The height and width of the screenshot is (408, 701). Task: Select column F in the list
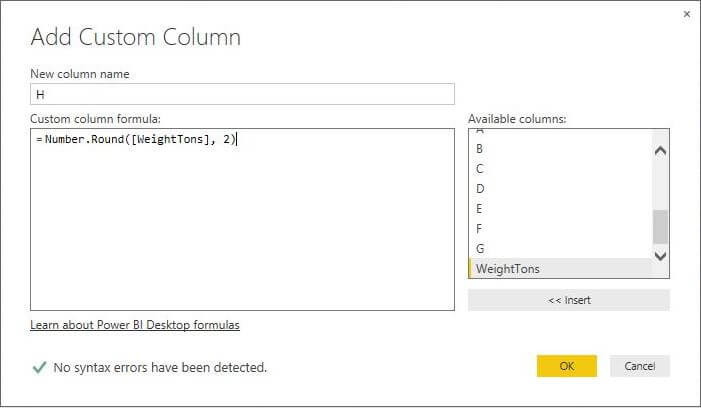[x=480, y=228]
